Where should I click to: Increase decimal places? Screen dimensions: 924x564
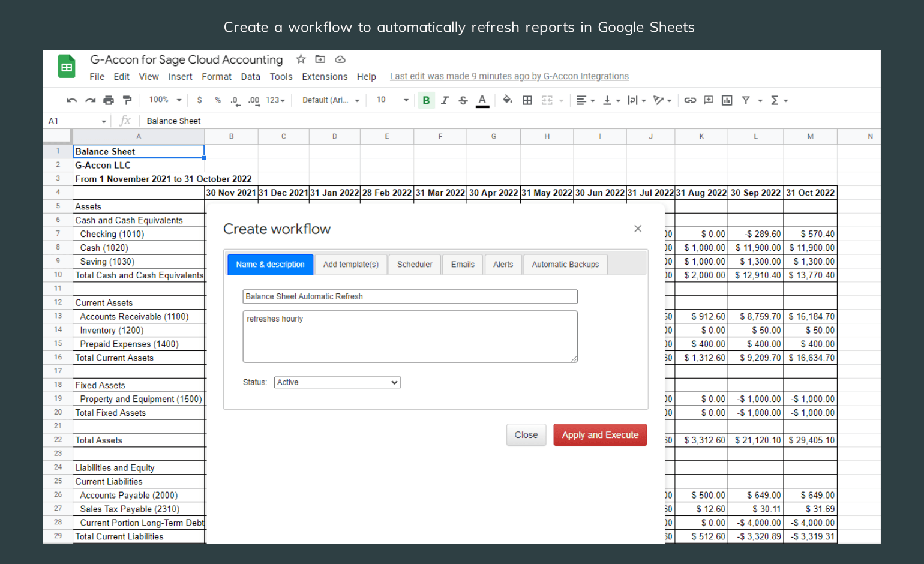click(254, 100)
